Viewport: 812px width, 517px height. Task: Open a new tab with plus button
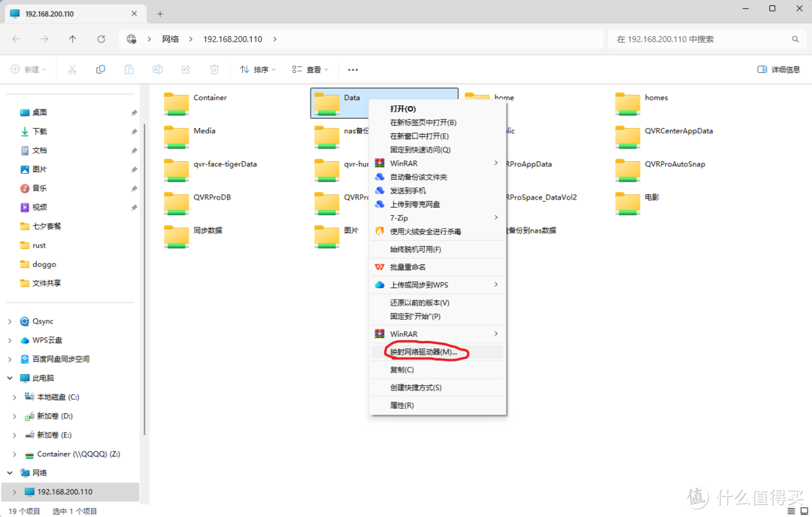pyautogui.click(x=160, y=14)
